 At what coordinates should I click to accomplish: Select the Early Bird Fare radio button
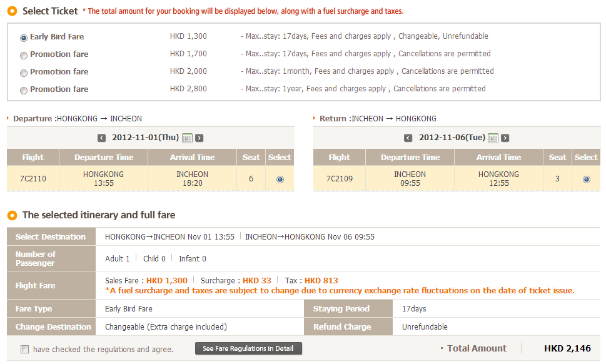[x=24, y=38]
